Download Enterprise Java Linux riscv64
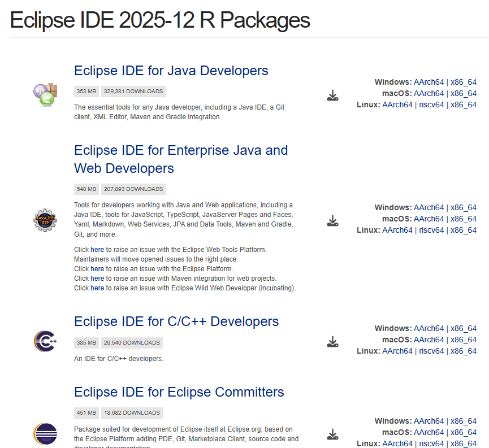 [x=431, y=230]
